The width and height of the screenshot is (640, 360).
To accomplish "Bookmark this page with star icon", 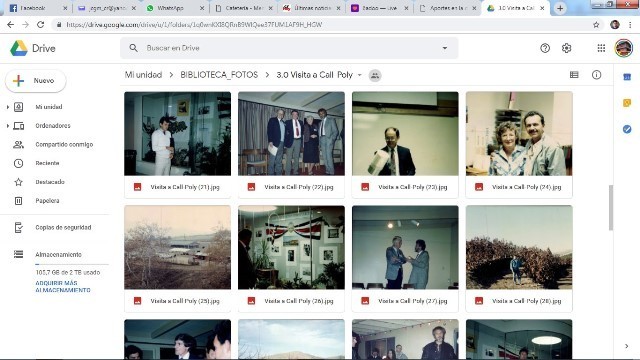I will (x=596, y=25).
